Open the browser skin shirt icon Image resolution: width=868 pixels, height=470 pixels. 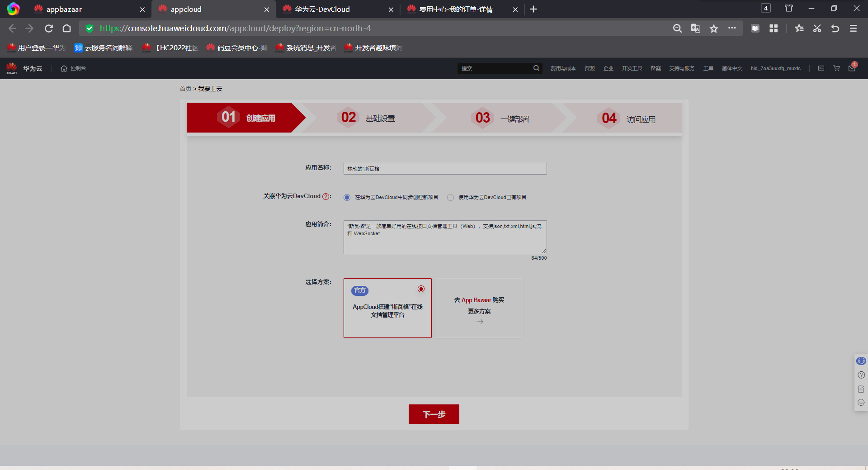789,9
